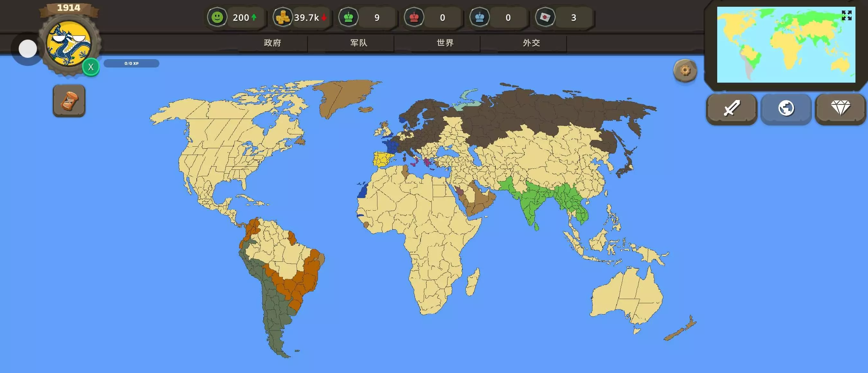Click the green crown allies counter
This screenshot has height=373, width=868.
(x=348, y=17)
